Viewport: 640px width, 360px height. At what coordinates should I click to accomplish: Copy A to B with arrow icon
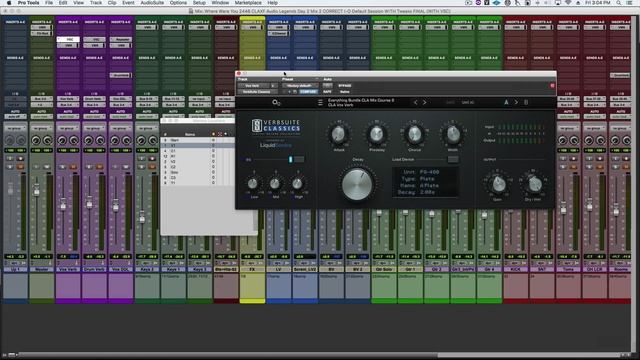tap(516, 102)
